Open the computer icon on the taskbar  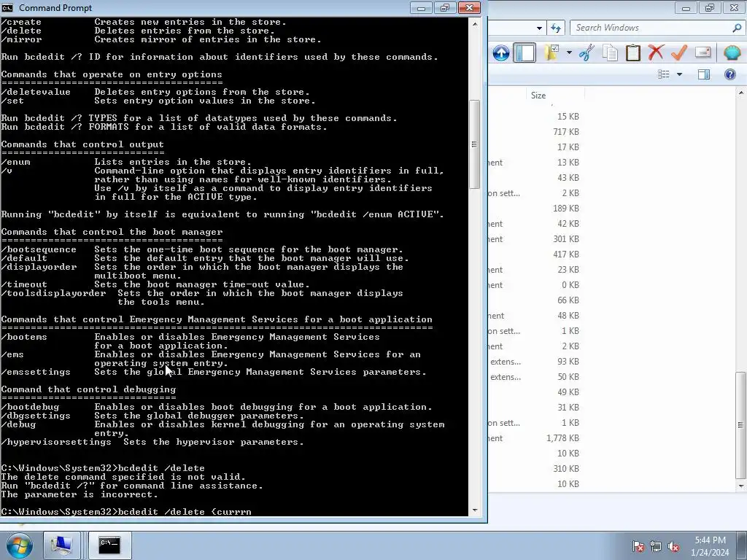click(x=62, y=545)
